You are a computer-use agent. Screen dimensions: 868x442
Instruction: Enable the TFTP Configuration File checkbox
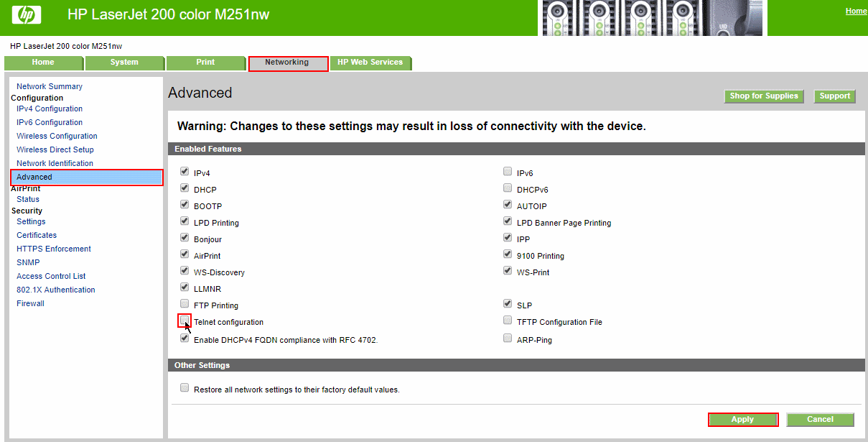point(508,321)
